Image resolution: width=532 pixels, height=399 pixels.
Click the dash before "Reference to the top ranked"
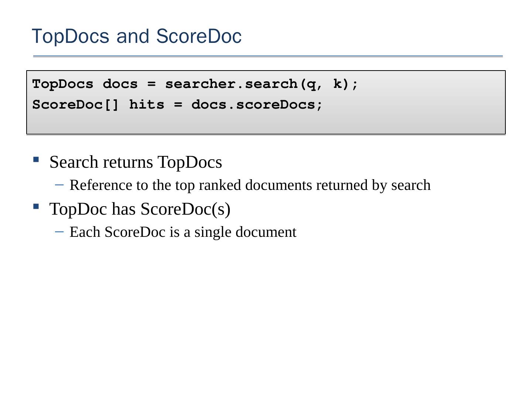(x=59, y=184)
